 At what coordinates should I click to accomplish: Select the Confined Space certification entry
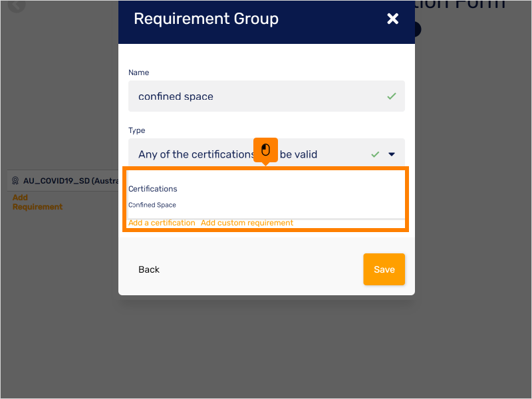[153, 205]
